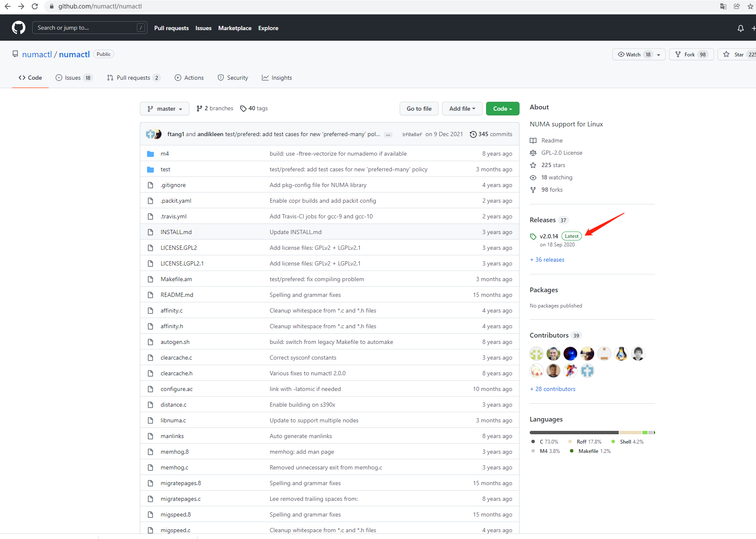Click the file icon beside .gitignore
The height and width of the screenshot is (539, 756).
pos(150,185)
